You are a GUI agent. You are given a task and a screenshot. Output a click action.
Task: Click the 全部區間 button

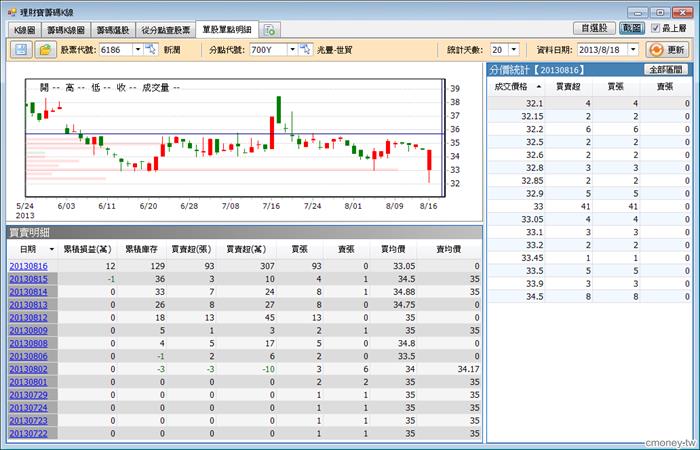coord(666,70)
